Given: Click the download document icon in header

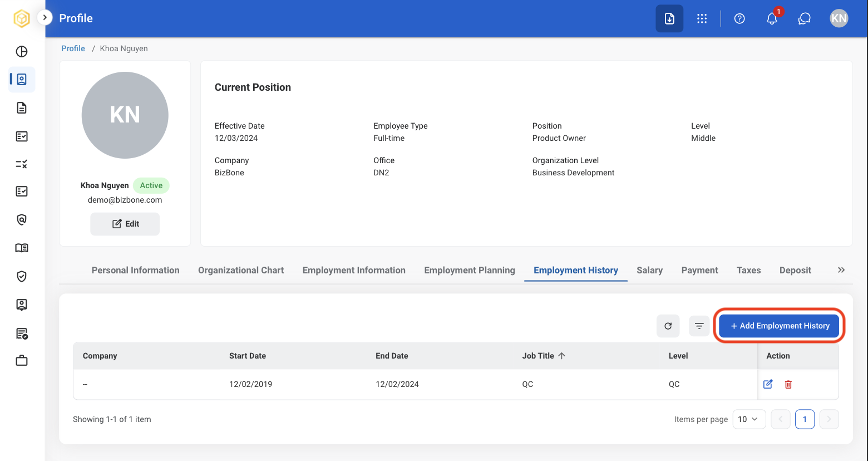Looking at the screenshot, I should [669, 18].
